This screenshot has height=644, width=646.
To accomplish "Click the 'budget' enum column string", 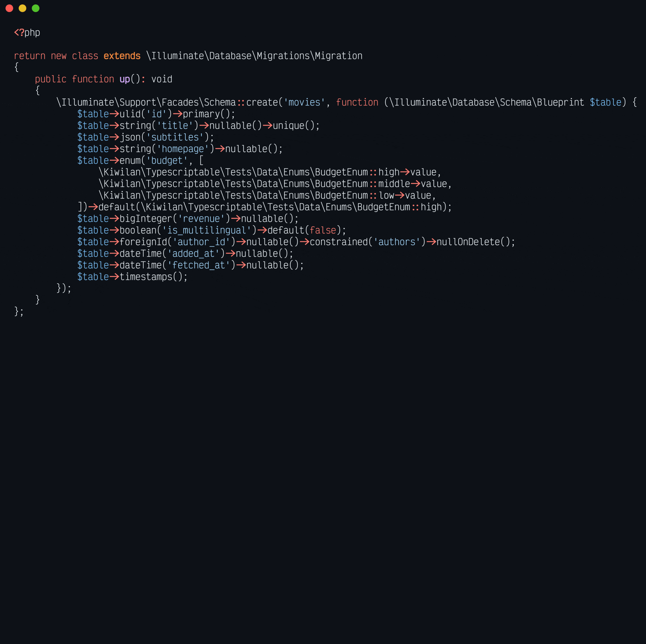I will 167,161.
